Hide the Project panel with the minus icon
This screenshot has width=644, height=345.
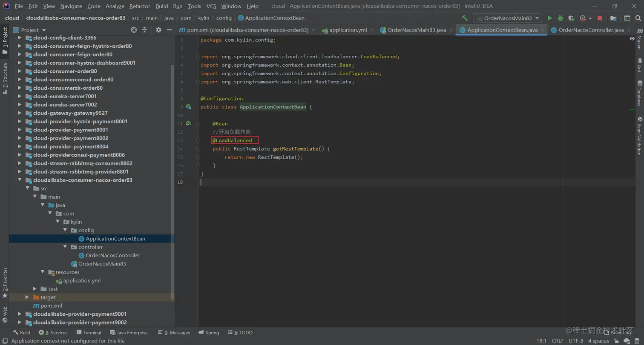coord(169,30)
